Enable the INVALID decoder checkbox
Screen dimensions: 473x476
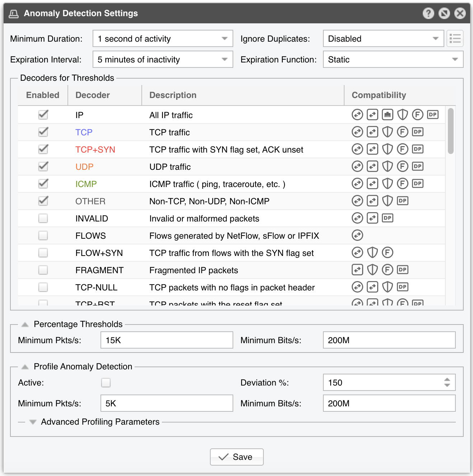tap(43, 218)
